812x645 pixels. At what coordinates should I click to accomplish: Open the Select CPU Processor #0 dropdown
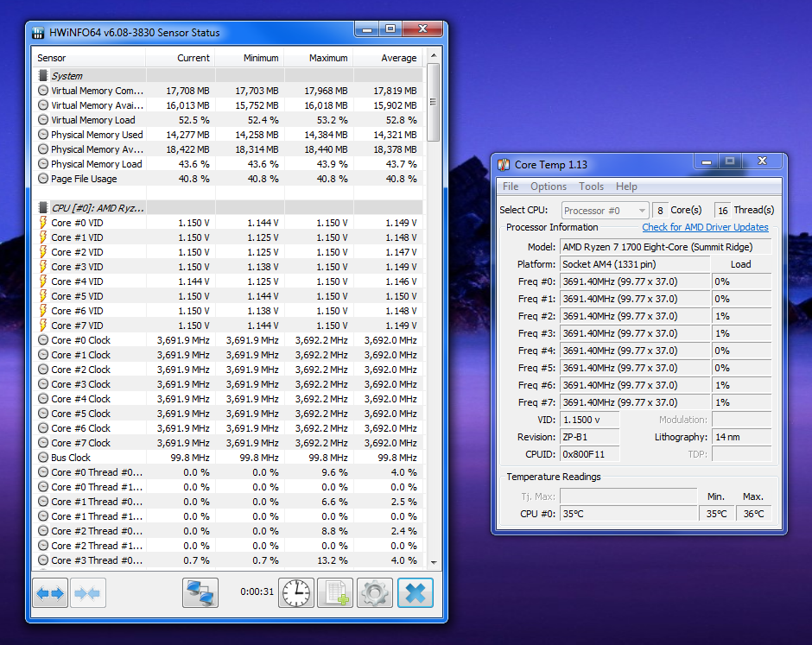click(x=605, y=211)
